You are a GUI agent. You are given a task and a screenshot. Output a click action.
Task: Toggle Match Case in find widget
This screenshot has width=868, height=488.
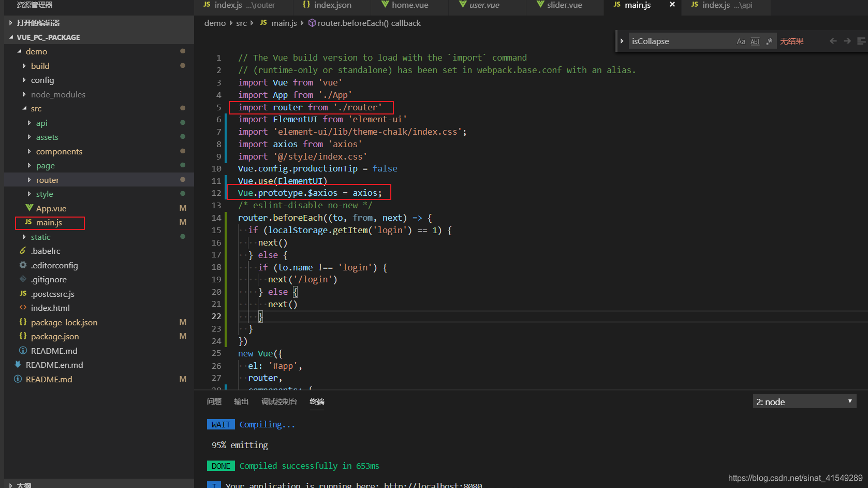(741, 41)
